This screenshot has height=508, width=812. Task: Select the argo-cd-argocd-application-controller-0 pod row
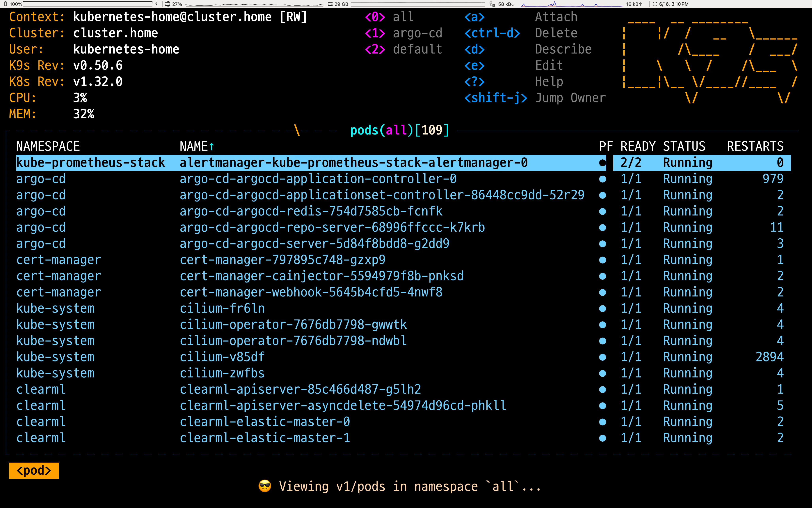pyautogui.click(x=318, y=179)
